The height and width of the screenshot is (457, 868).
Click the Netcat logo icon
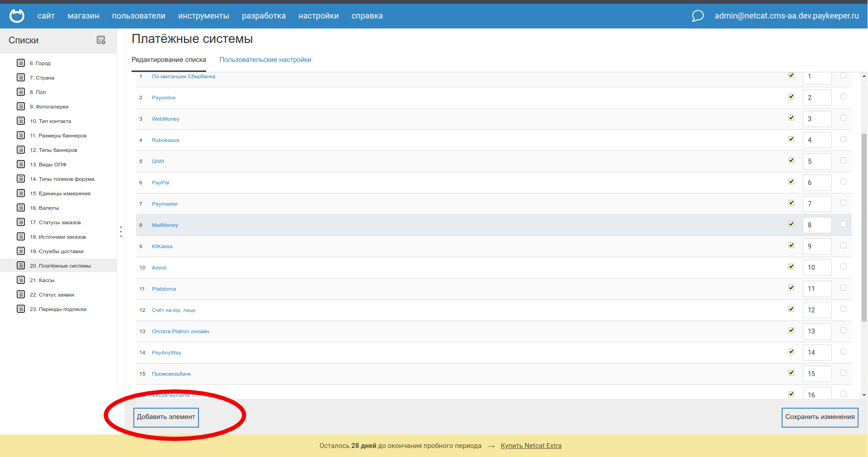click(17, 16)
